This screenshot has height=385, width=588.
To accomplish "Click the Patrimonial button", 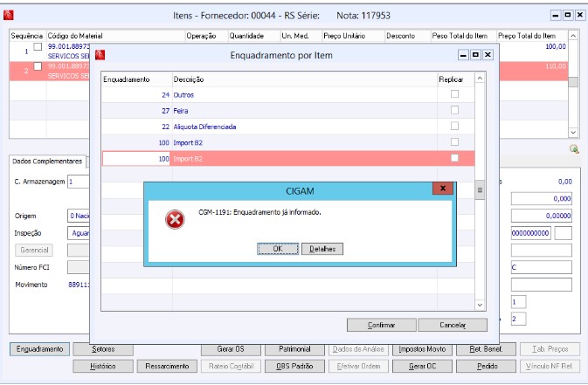I will pos(294,349).
